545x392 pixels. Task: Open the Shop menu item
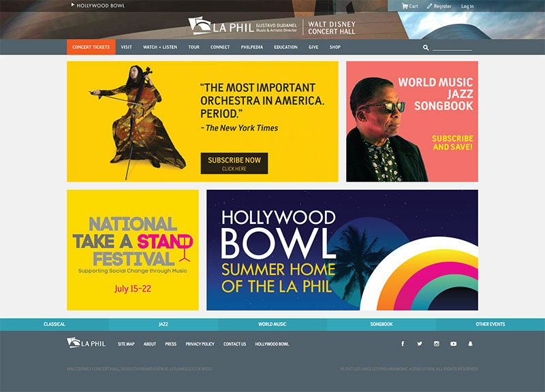pyautogui.click(x=335, y=47)
